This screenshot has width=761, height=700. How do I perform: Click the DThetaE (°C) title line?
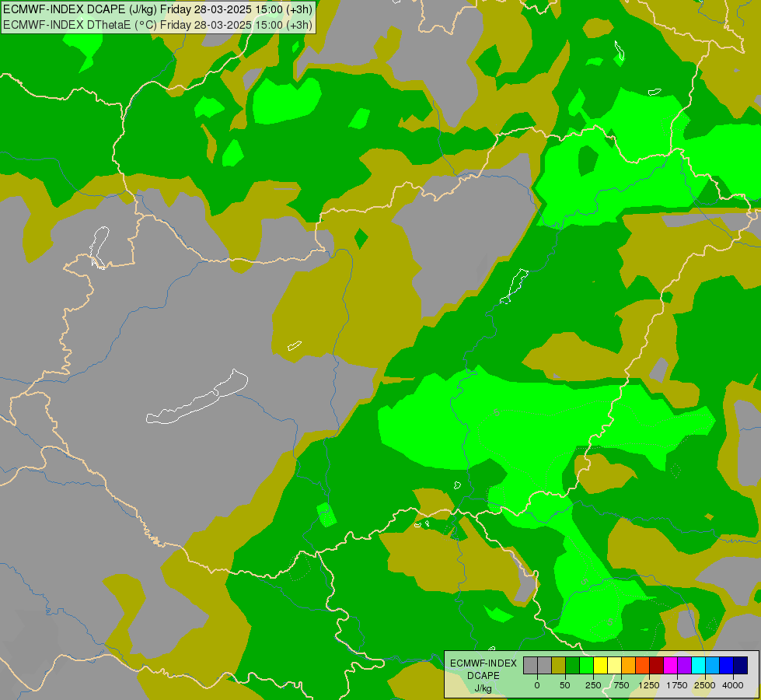click(x=158, y=25)
